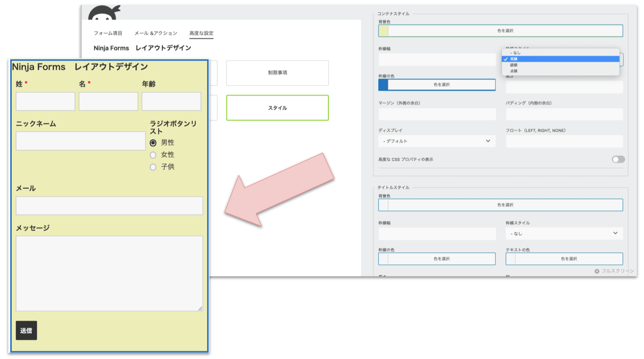Choose 点線 in the border style list
The image size is (644, 359).
pos(513,71)
